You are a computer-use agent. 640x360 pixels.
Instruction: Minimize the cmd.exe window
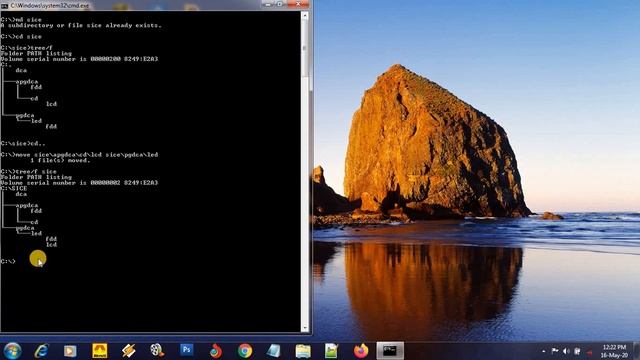click(x=268, y=4)
